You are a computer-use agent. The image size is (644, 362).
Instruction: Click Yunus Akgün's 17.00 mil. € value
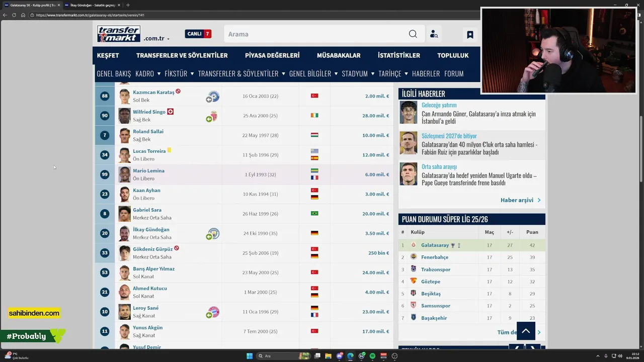[376, 331]
